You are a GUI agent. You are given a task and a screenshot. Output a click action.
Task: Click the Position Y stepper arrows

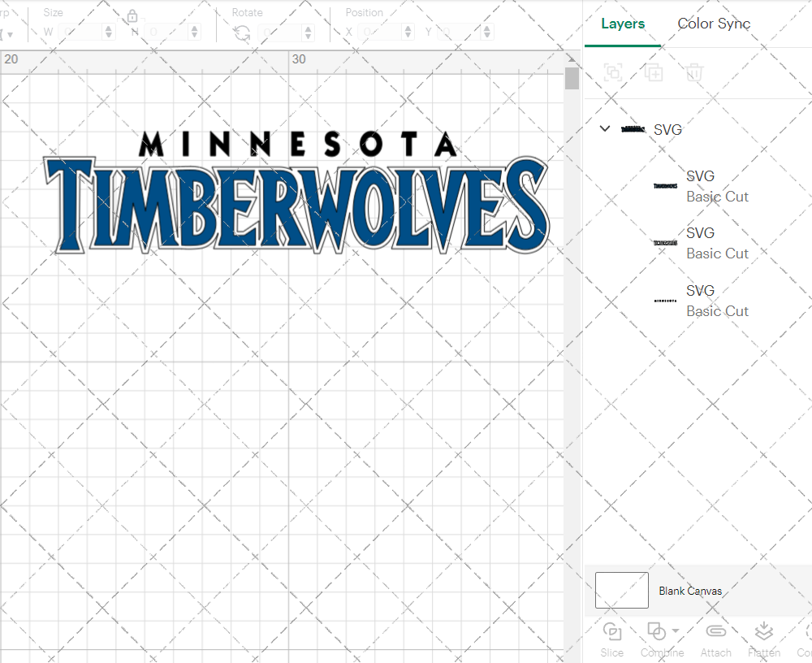486,32
